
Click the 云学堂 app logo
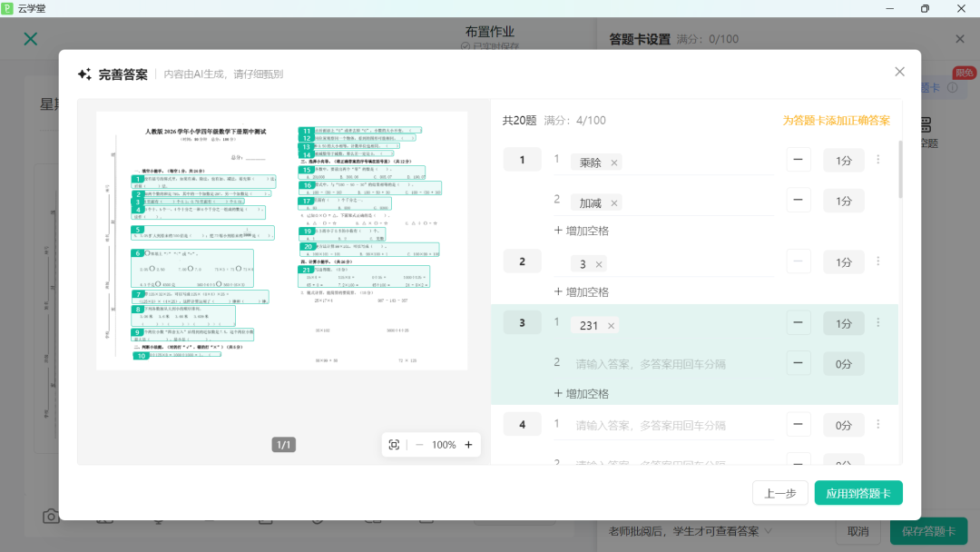pos(7,8)
